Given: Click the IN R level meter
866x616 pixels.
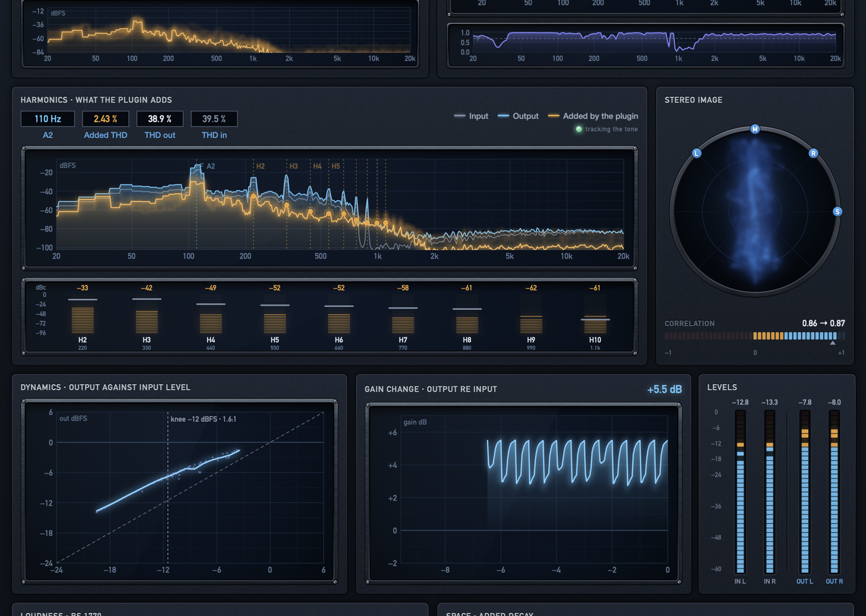Looking at the screenshot, I should [770, 492].
